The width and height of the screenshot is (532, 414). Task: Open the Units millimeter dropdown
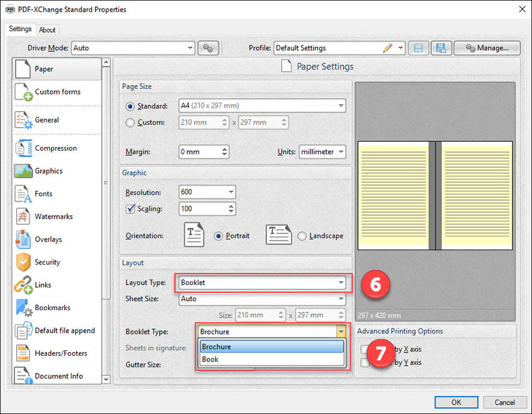pos(322,152)
